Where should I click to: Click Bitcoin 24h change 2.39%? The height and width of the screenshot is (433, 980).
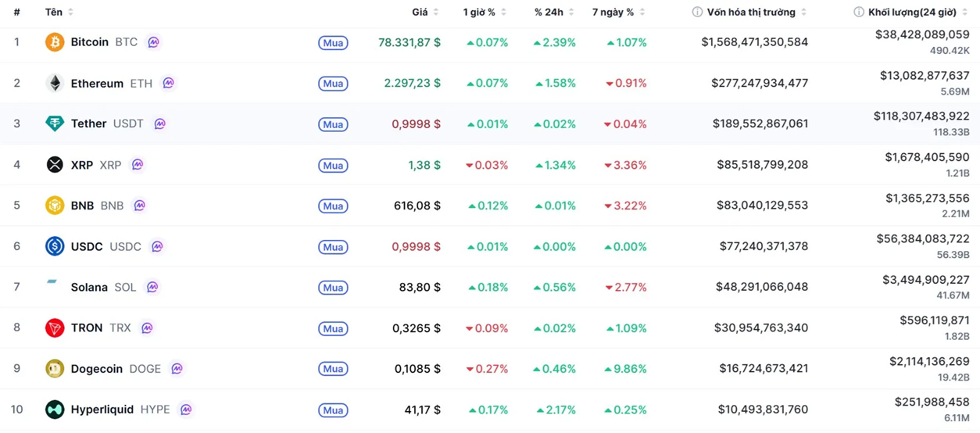pyautogui.click(x=555, y=42)
